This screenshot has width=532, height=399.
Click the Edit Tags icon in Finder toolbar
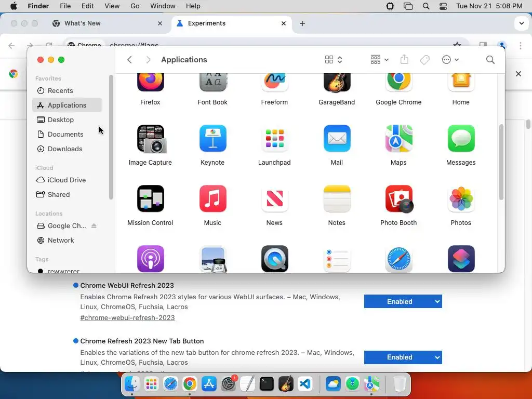tap(424, 60)
